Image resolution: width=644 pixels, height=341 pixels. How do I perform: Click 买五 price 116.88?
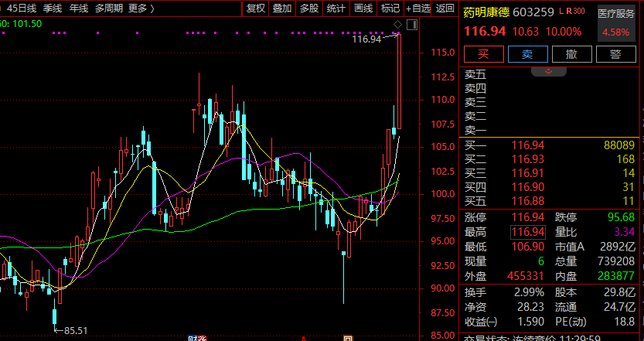point(528,201)
